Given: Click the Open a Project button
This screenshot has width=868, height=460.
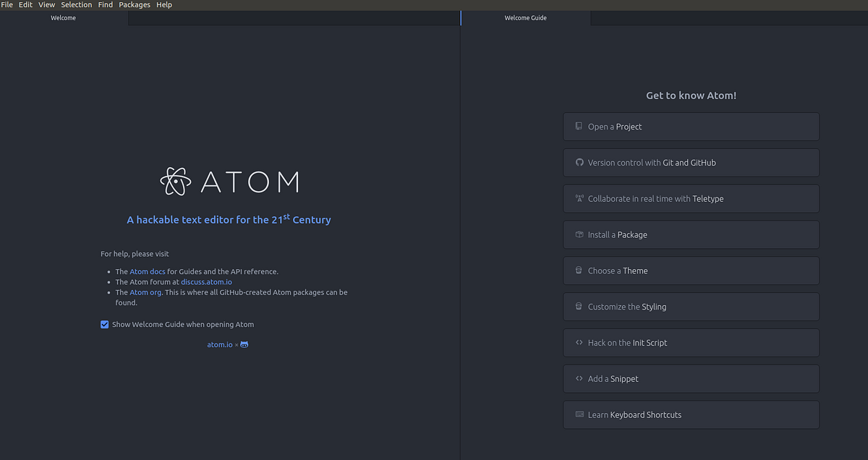Looking at the screenshot, I should click(x=691, y=126).
